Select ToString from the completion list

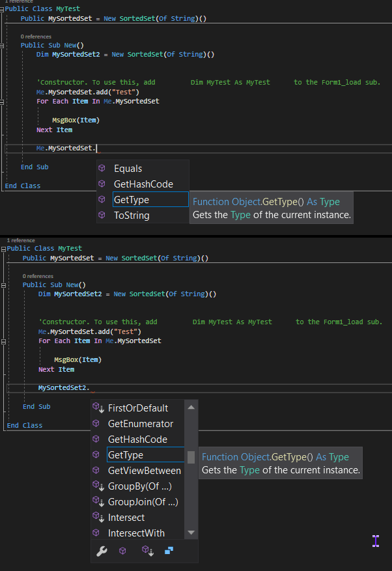(x=132, y=216)
